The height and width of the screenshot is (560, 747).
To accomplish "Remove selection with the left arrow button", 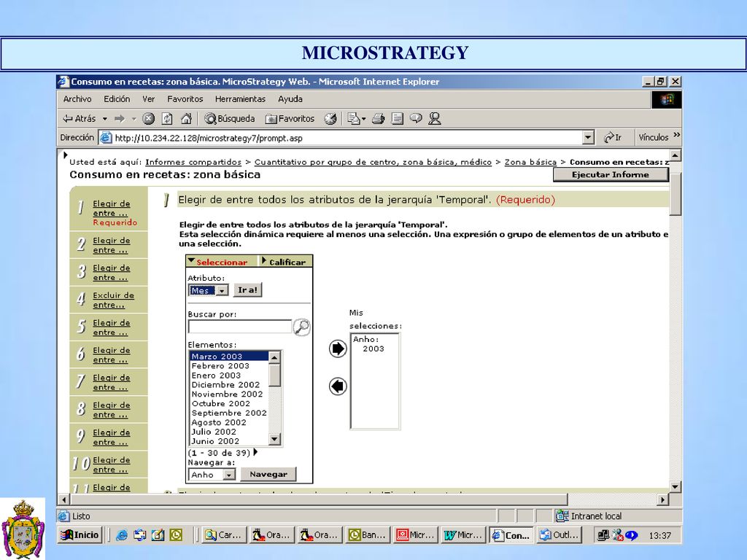I will pos(338,386).
